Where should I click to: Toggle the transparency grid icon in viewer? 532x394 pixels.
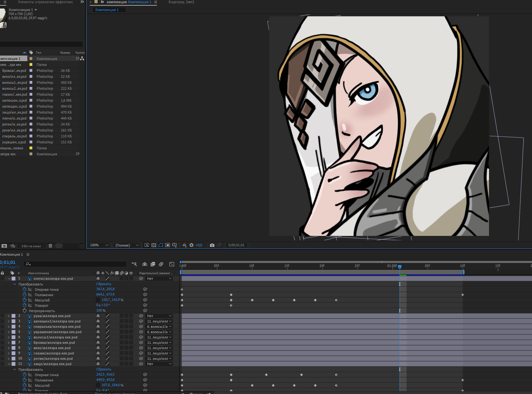point(154,245)
